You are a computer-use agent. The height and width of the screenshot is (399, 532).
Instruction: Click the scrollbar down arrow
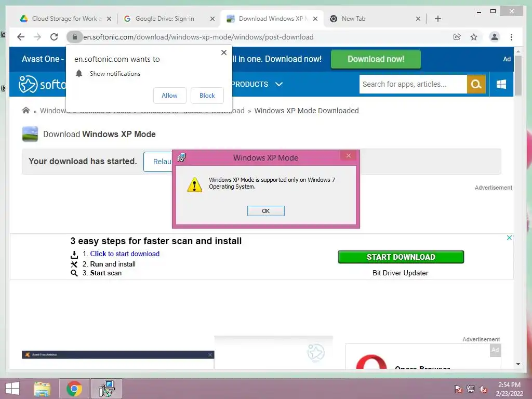click(x=518, y=364)
